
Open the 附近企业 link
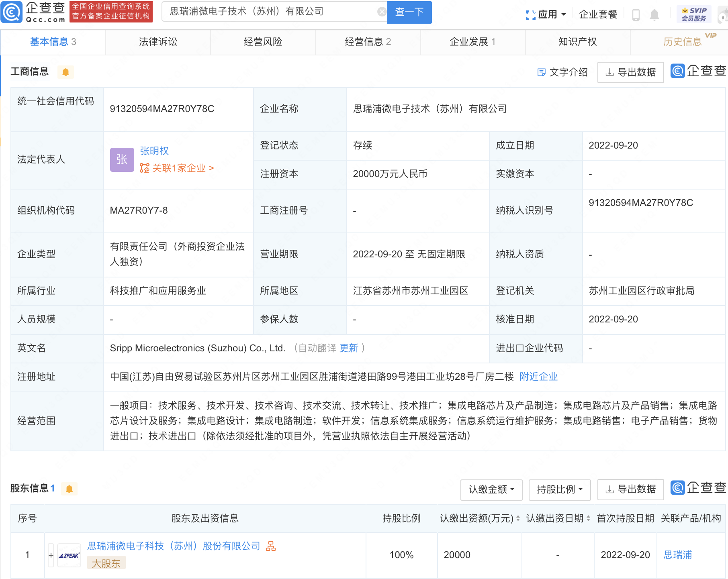click(x=538, y=377)
